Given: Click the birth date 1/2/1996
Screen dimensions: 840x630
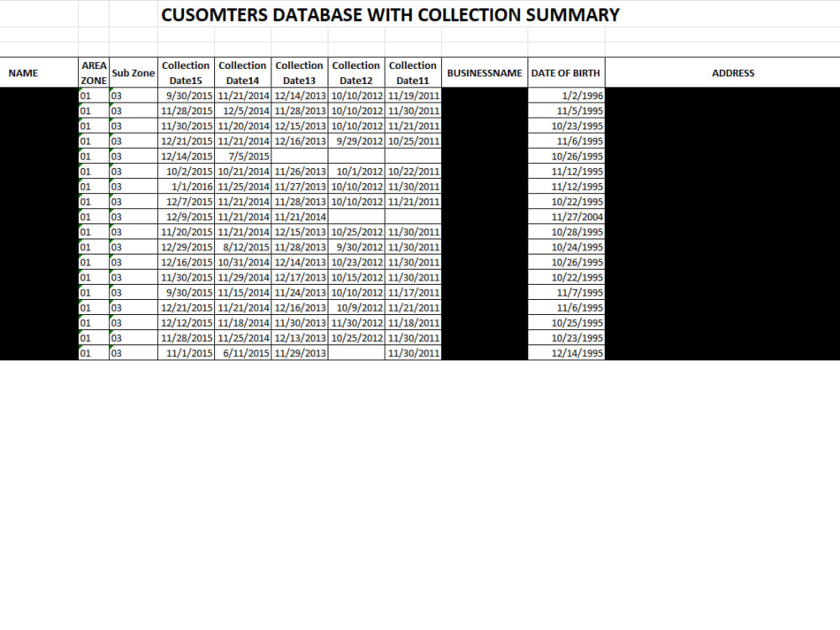Looking at the screenshot, I should (x=566, y=96).
